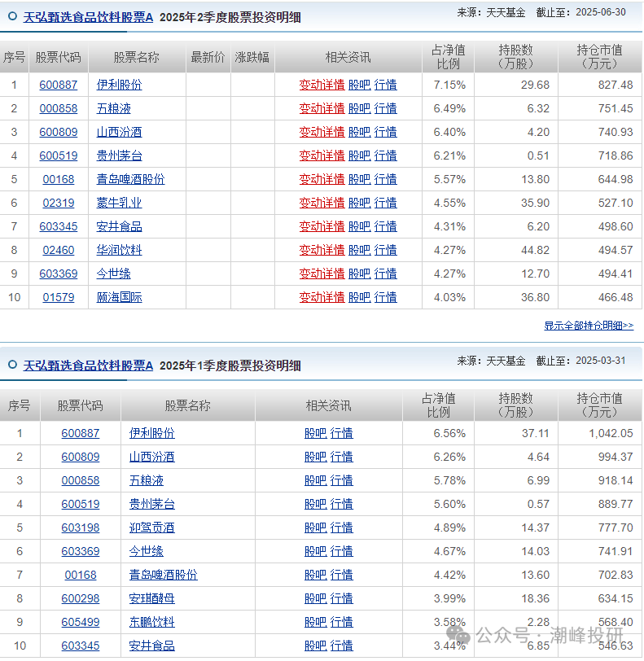
Task: Open 行情 for 青岛啤酒股份 in Q1 table
Action: [342, 575]
